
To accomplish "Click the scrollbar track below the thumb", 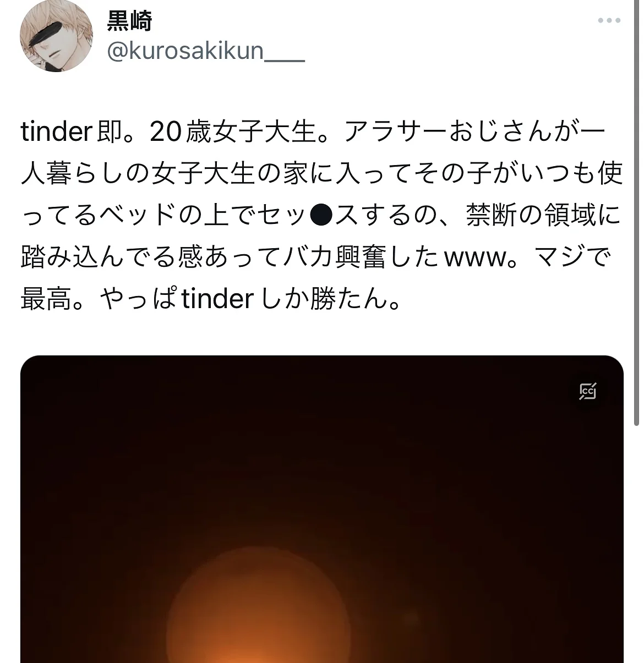I will (x=637, y=545).
